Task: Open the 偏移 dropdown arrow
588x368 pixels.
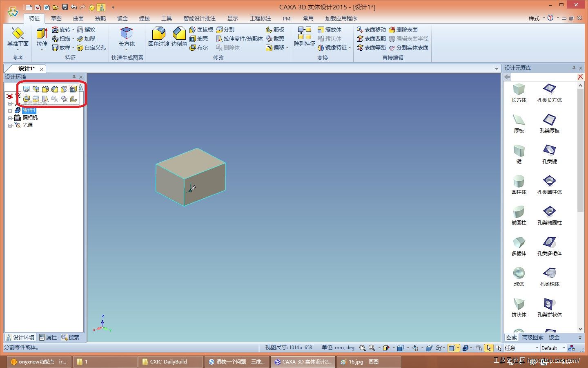Action: (x=287, y=48)
